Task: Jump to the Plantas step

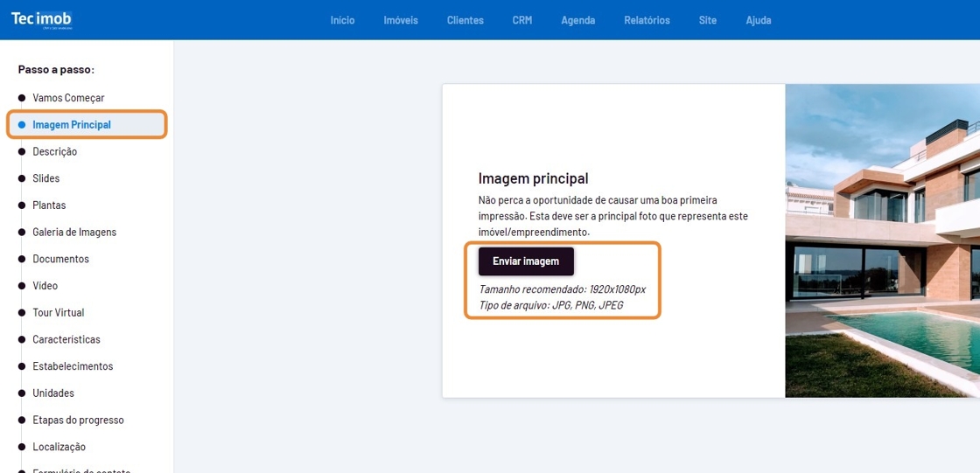Action: [49, 205]
